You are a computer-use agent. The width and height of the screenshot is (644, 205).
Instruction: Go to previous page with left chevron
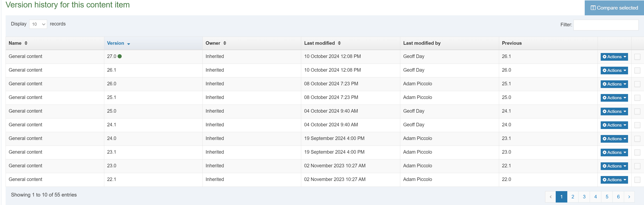click(x=550, y=197)
